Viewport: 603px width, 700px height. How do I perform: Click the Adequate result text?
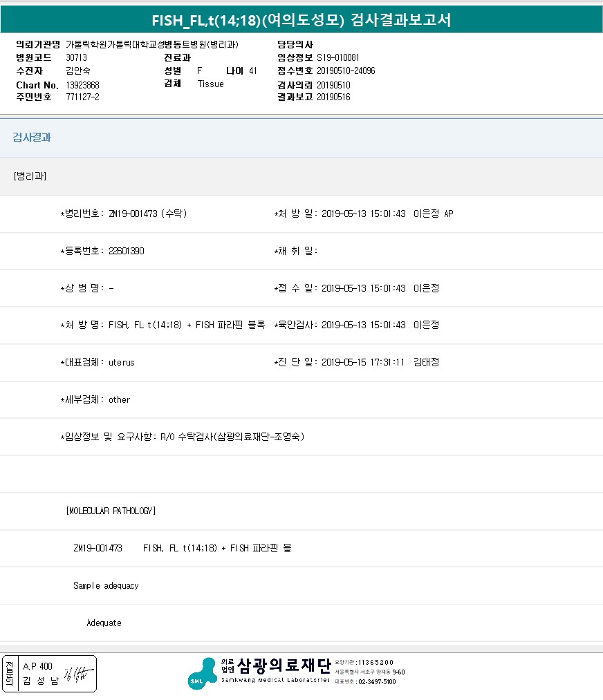104,623
